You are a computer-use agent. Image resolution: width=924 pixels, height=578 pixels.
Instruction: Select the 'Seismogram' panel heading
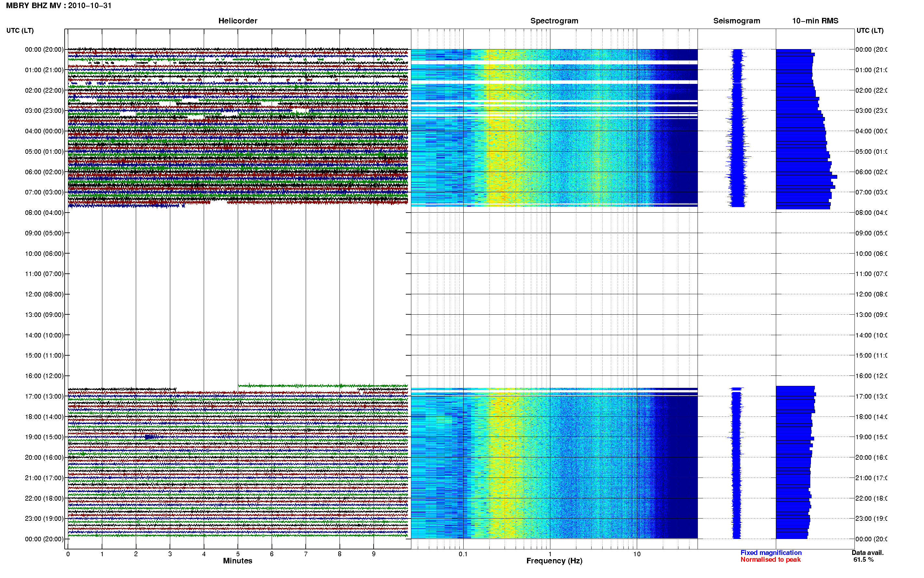737,21
